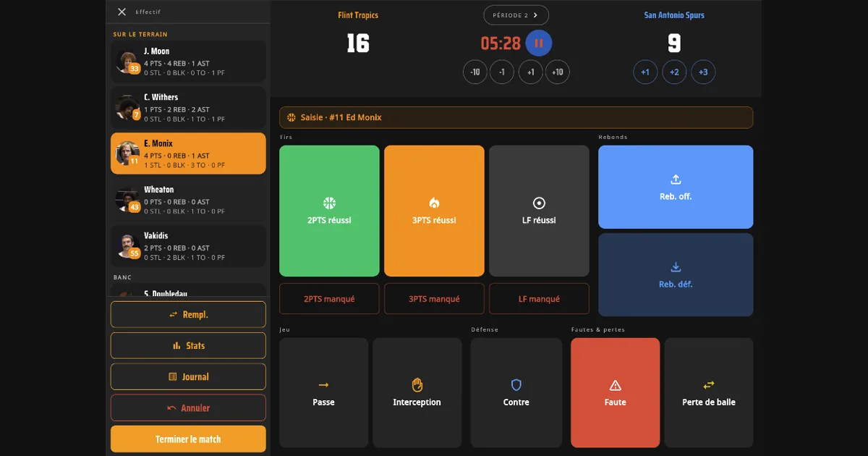The image size is (868, 456).
Task: Record a Perte de balle turnover
Action: tap(709, 393)
